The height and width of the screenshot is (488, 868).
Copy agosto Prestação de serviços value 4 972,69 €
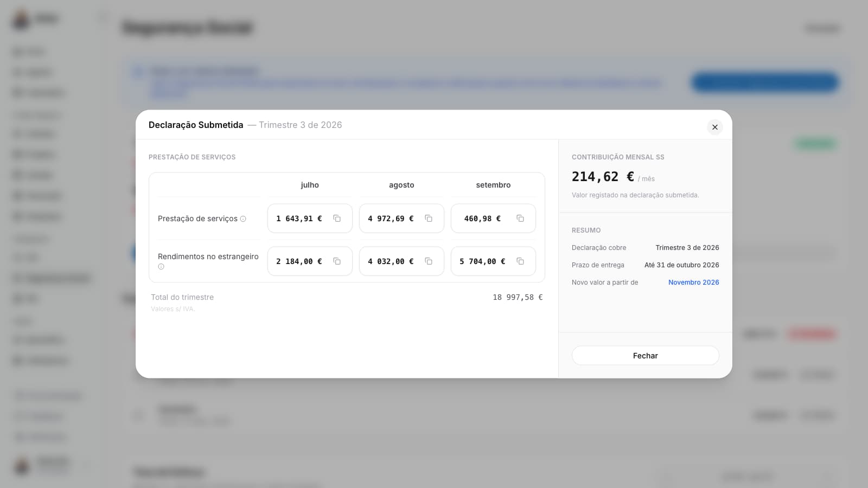coord(429,219)
